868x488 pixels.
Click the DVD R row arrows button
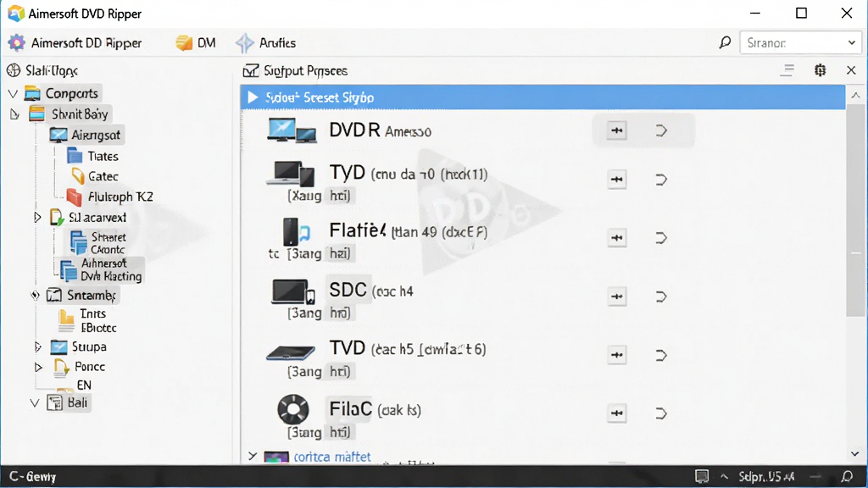point(616,130)
